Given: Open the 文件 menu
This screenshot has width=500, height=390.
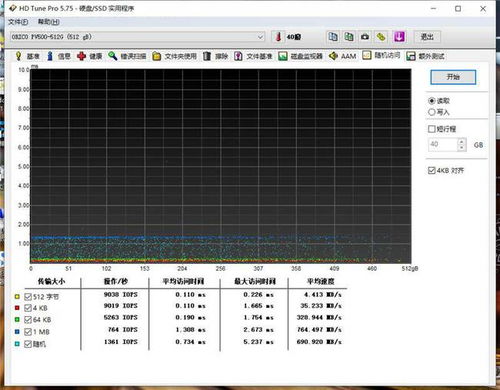Looking at the screenshot, I should tap(18, 22).
